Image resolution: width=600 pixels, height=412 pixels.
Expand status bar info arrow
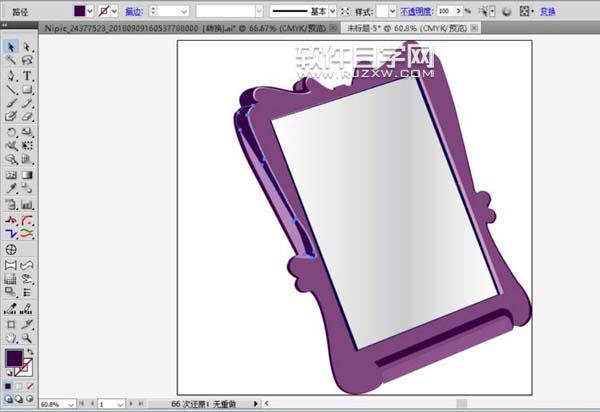click(x=256, y=404)
